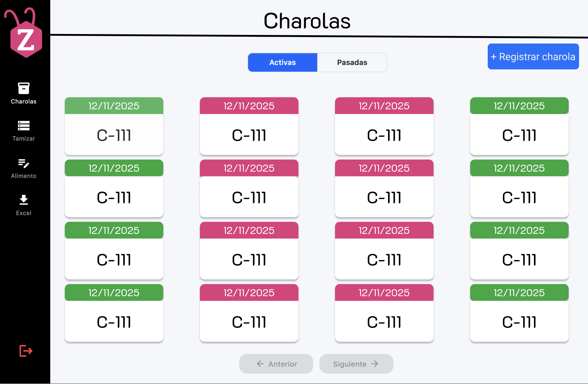588x384 pixels.
Task: Open last-row pink C-111 card, third column
Action: pyautogui.click(x=384, y=313)
